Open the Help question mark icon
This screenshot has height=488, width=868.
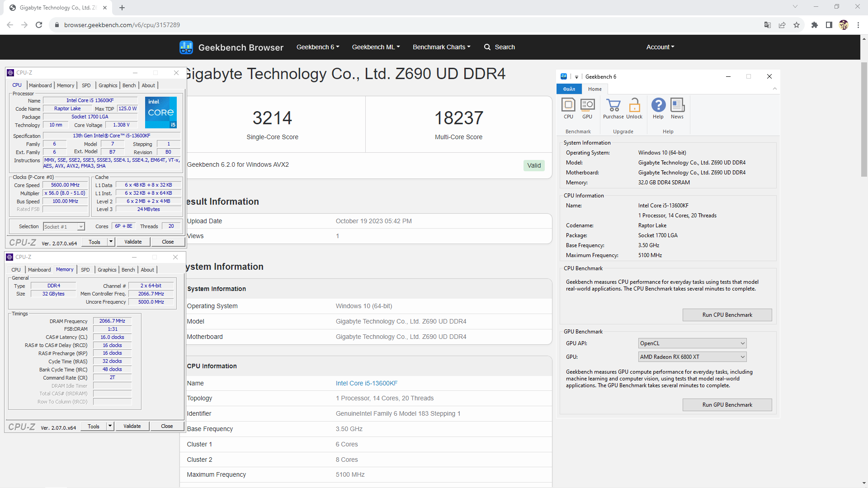(x=658, y=105)
